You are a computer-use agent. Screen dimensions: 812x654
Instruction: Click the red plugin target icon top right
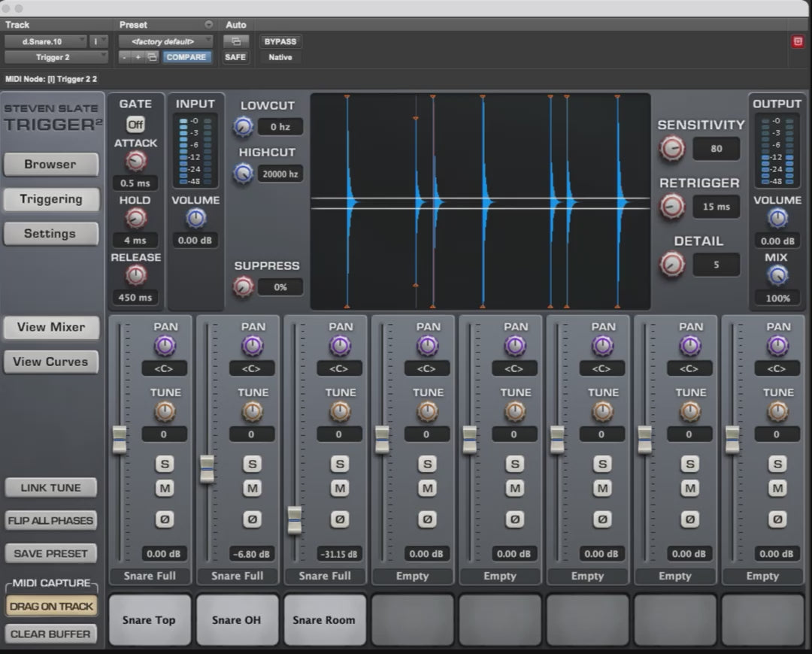click(798, 41)
